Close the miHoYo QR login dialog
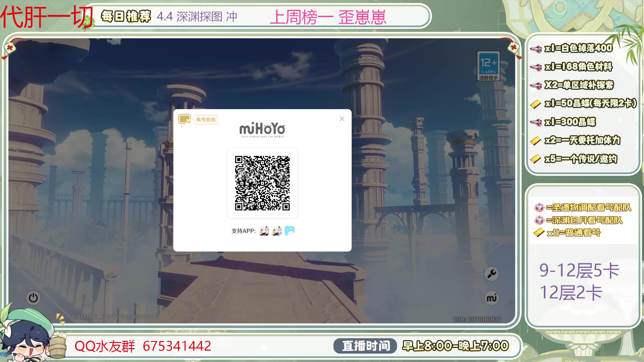The width and height of the screenshot is (644, 362). coord(342,119)
